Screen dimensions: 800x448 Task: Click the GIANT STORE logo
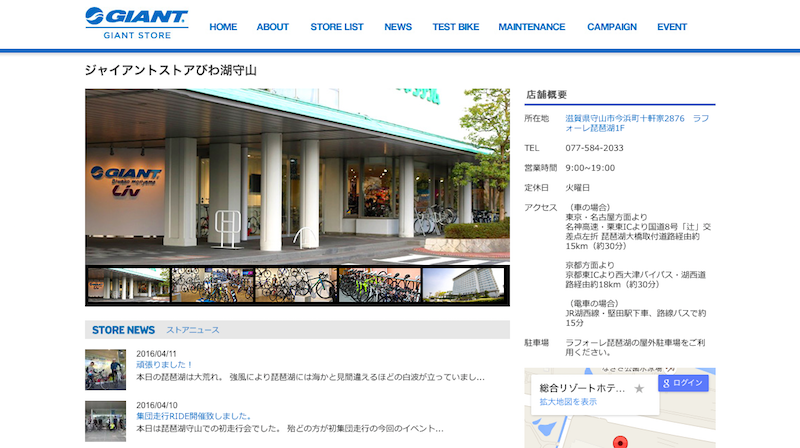pyautogui.click(x=137, y=23)
